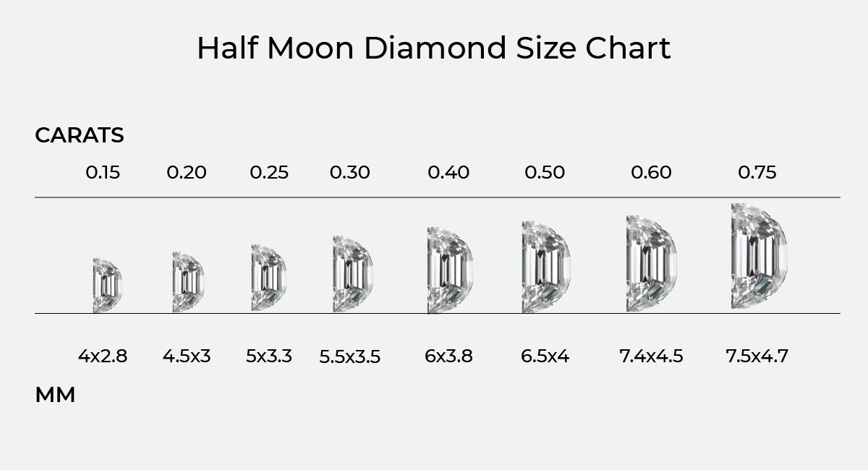Click the 7.4x4.5 dimension label
868x470 pixels.
(x=651, y=356)
